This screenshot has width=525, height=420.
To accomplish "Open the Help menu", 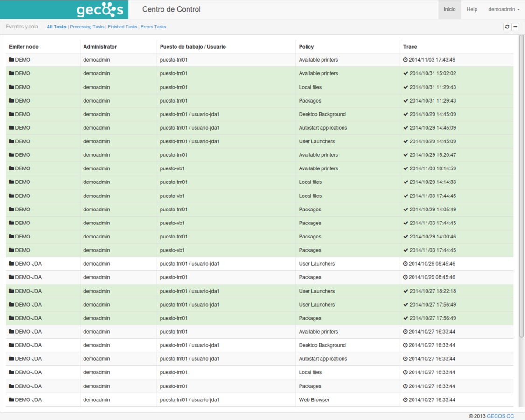I will click(x=472, y=9).
